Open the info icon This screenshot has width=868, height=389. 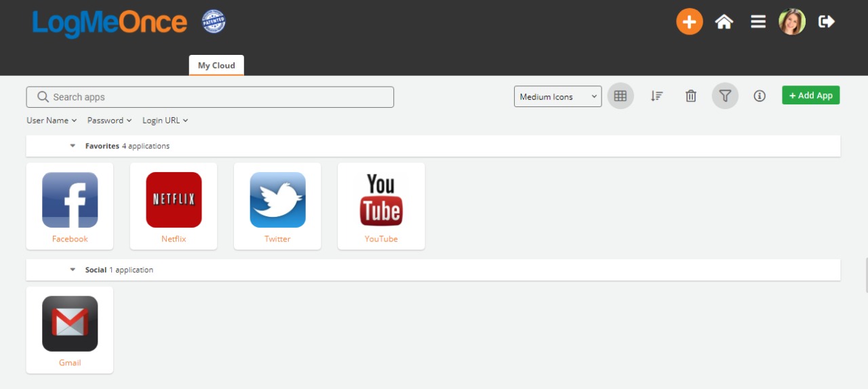pyautogui.click(x=759, y=96)
